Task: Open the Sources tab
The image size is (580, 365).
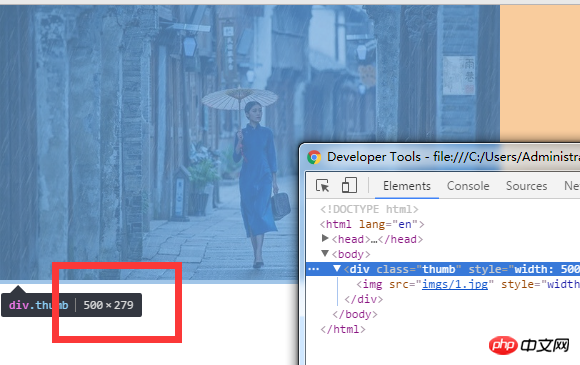Action: pos(526,186)
